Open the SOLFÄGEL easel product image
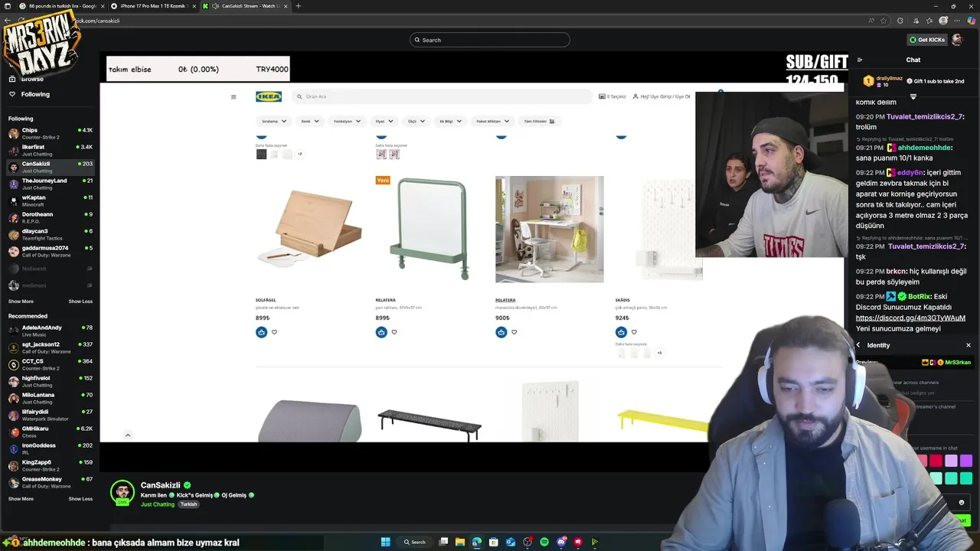This screenshot has height=551, width=980. point(309,229)
